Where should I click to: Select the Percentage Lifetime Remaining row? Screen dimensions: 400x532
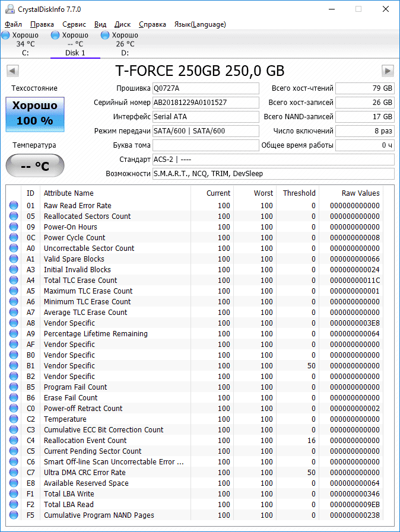pyautogui.click(x=96, y=334)
